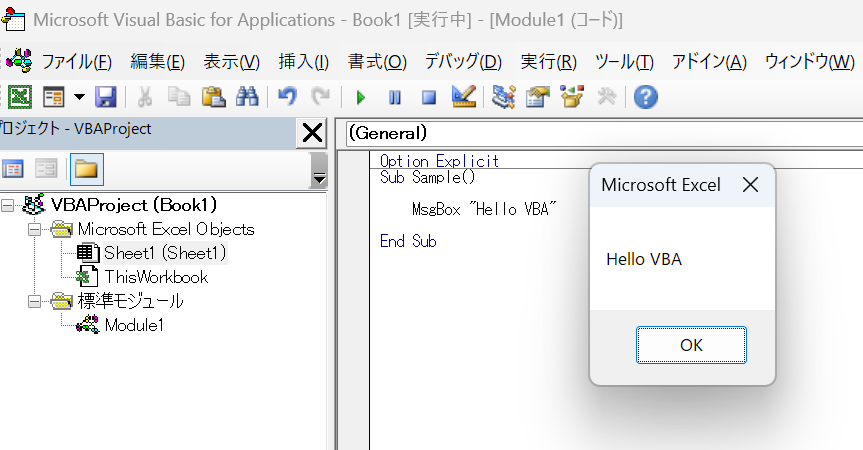Toggle Design Mode icon

point(463,97)
